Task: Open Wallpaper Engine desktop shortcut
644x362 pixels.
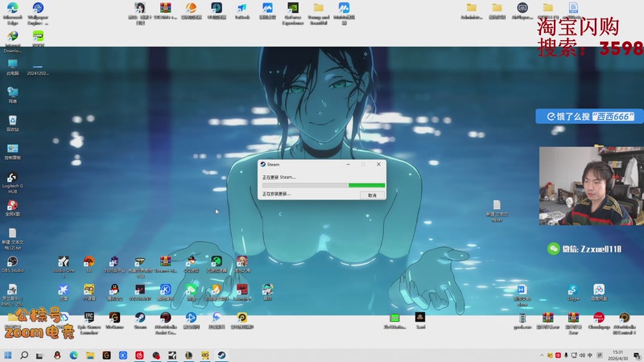Action: [38, 13]
